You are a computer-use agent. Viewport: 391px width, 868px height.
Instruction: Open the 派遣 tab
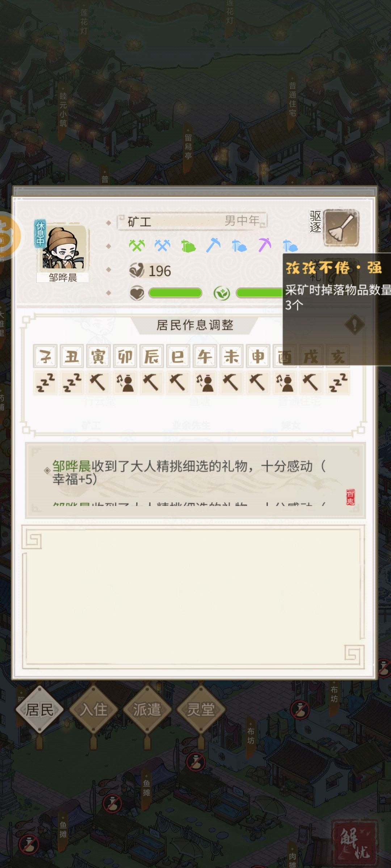[147, 709]
